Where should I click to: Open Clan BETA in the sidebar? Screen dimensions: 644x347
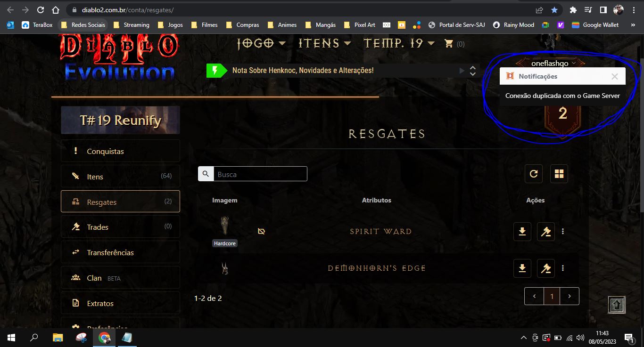pos(120,278)
